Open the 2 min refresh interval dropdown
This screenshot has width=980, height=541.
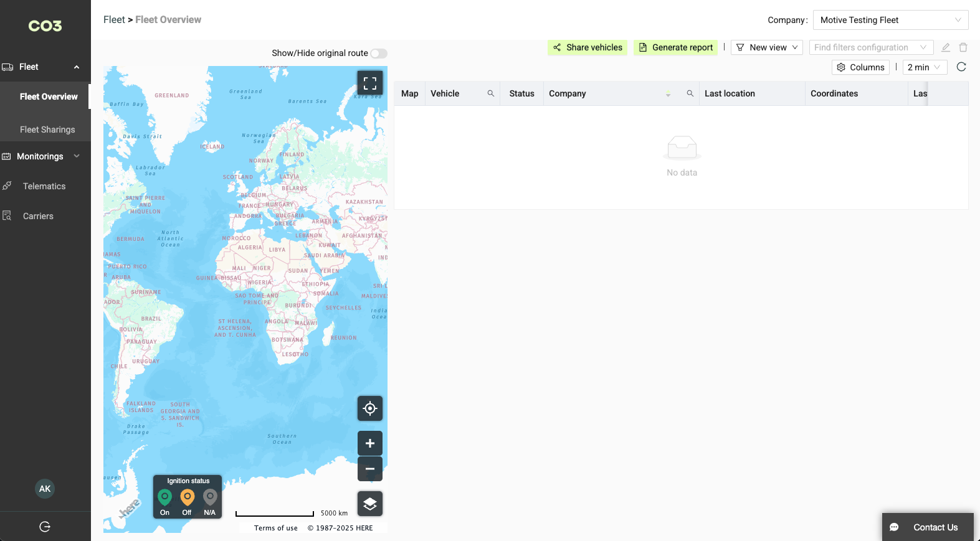point(924,67)
